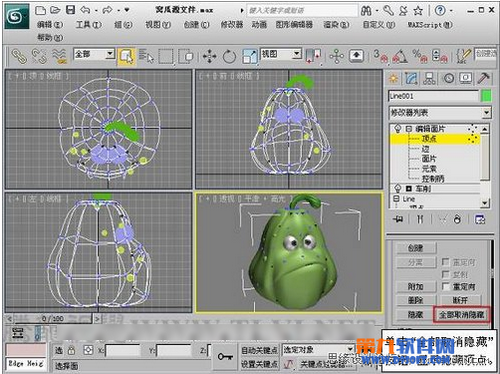Screen dimensions: 500x374
Task: Activate the Select and Link tool
Action: pos(19,56)
